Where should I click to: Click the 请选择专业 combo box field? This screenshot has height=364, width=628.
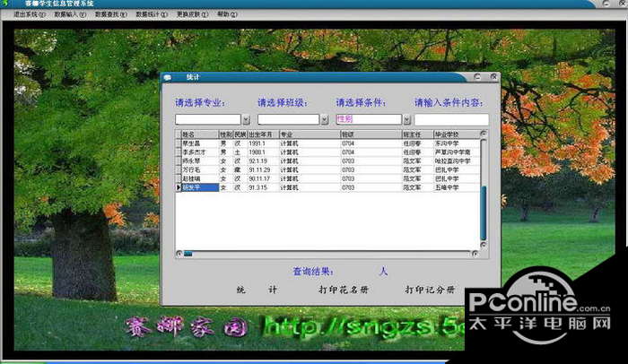pyautogui.click(x=208, y=119)
